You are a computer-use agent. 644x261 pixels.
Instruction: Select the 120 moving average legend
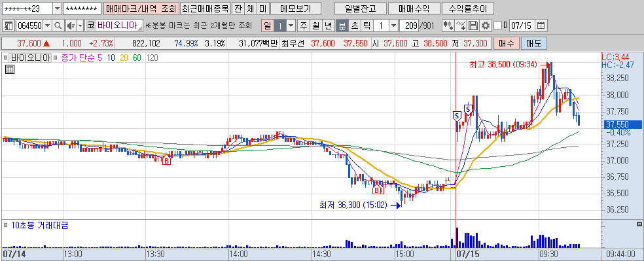click(152, 58)
